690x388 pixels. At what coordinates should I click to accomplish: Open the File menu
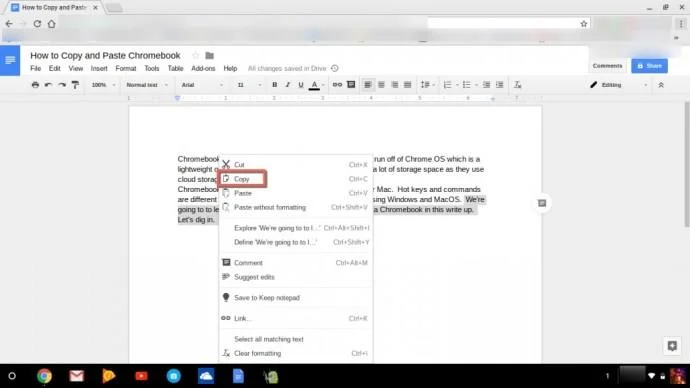pos(36,69)
